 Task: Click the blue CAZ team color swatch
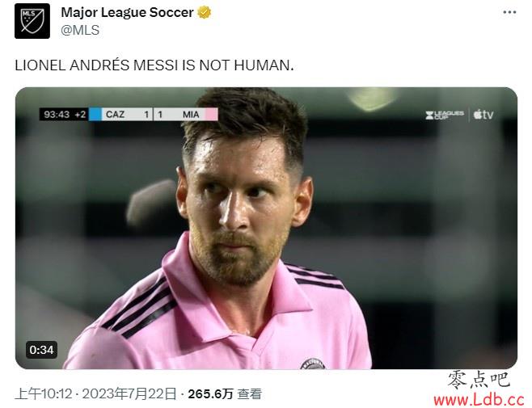coord(95,114)
